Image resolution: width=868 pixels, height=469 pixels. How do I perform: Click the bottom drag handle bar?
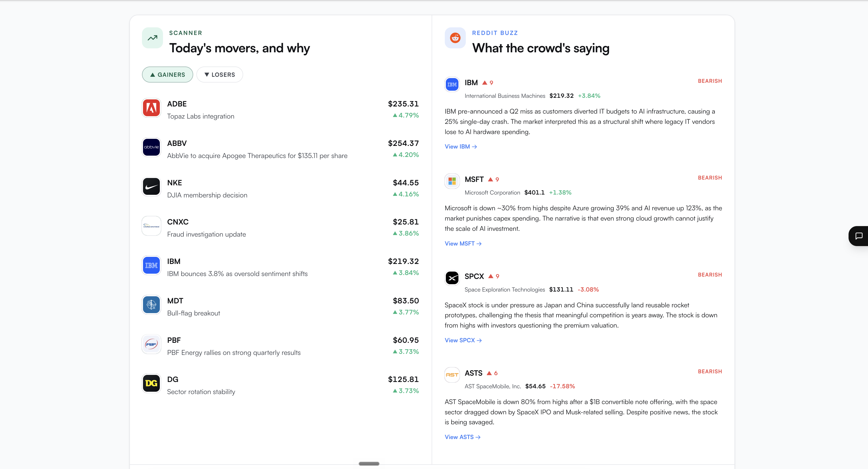tap(369, 464)
